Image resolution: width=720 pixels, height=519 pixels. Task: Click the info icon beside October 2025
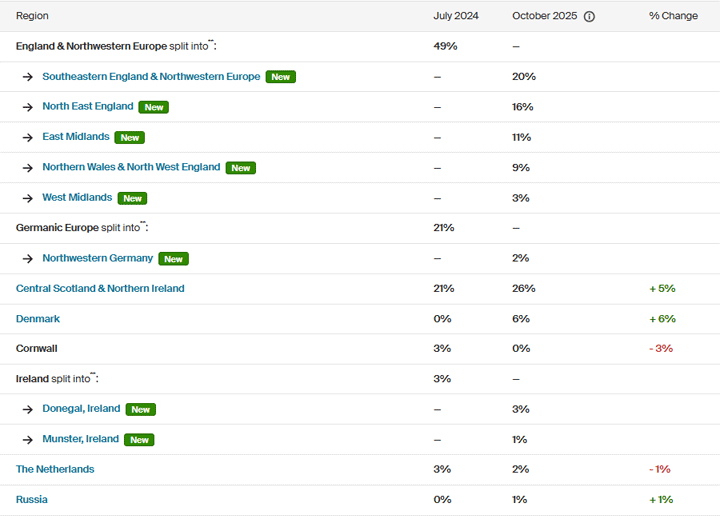589,16
